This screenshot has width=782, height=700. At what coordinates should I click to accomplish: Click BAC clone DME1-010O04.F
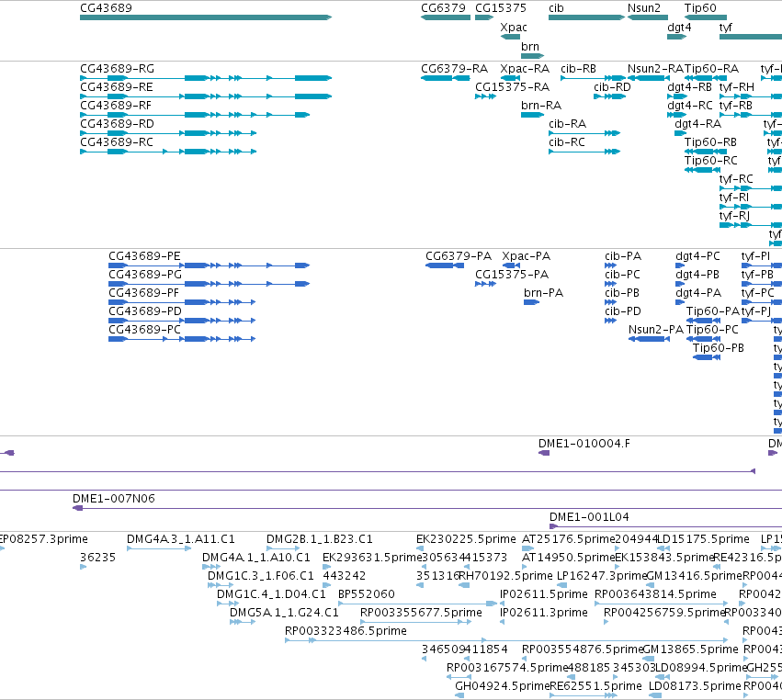544,453
